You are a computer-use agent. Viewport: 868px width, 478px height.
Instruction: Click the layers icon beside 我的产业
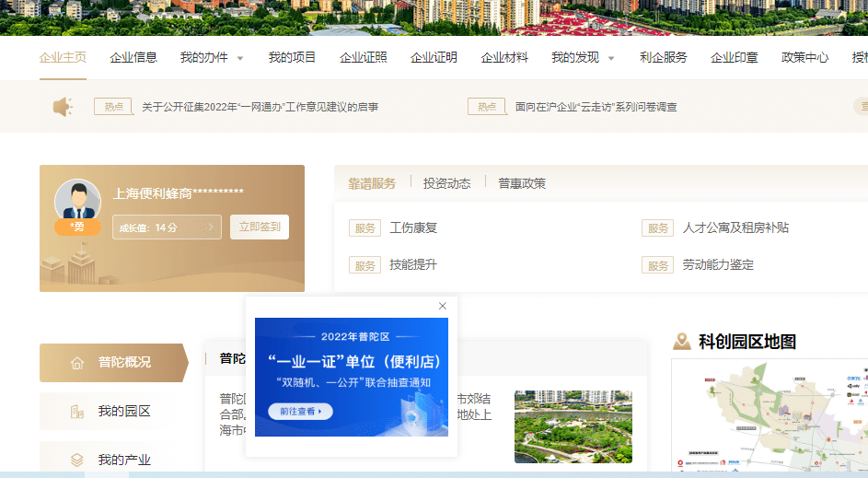(77, 460)
